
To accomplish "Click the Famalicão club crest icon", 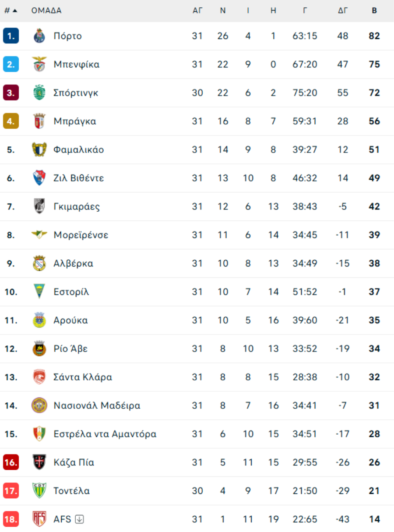I will 39,149.
